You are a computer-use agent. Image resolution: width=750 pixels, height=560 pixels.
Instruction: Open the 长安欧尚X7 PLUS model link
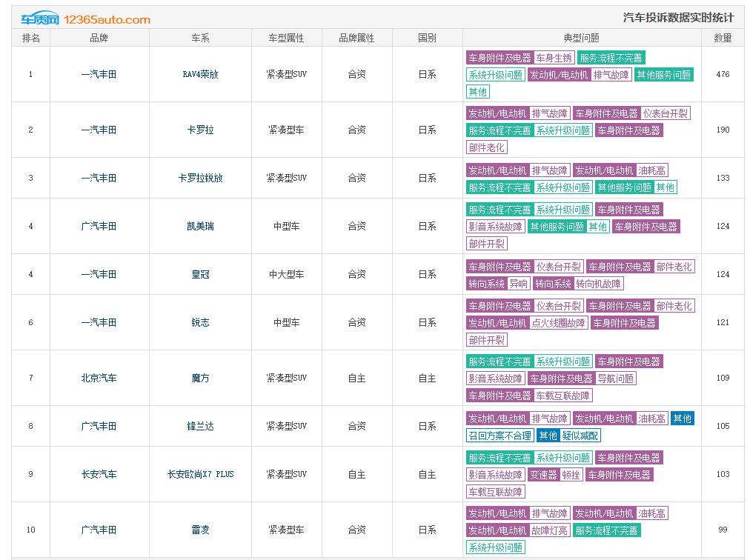coord(200,474)
